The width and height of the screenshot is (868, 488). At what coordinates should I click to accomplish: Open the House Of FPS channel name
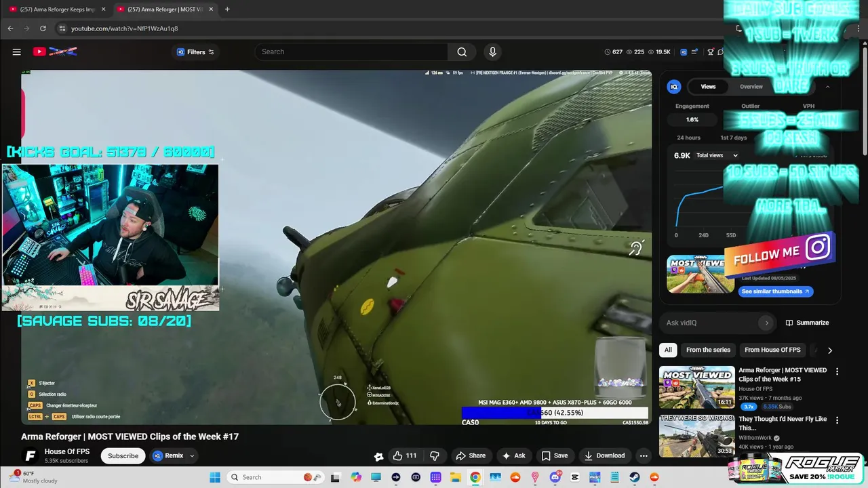67,451
